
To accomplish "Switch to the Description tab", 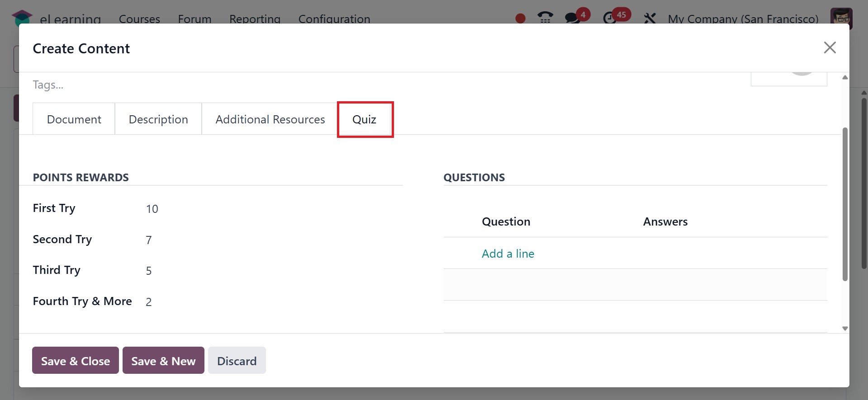I will (158, 119).
